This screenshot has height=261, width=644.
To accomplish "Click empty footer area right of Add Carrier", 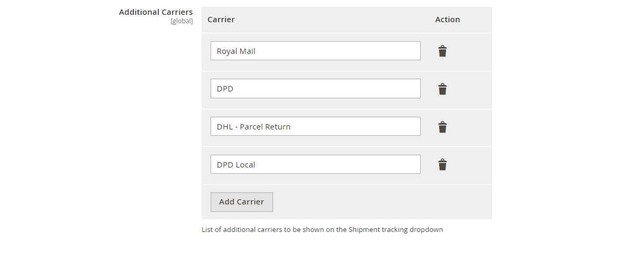I will point(381,202).
